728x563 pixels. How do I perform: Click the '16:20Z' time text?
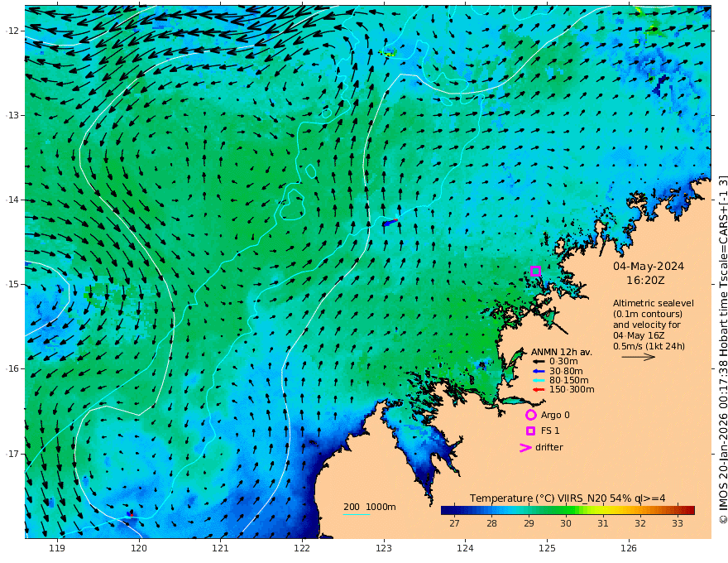pyautogui.click(x=645, y=281)
